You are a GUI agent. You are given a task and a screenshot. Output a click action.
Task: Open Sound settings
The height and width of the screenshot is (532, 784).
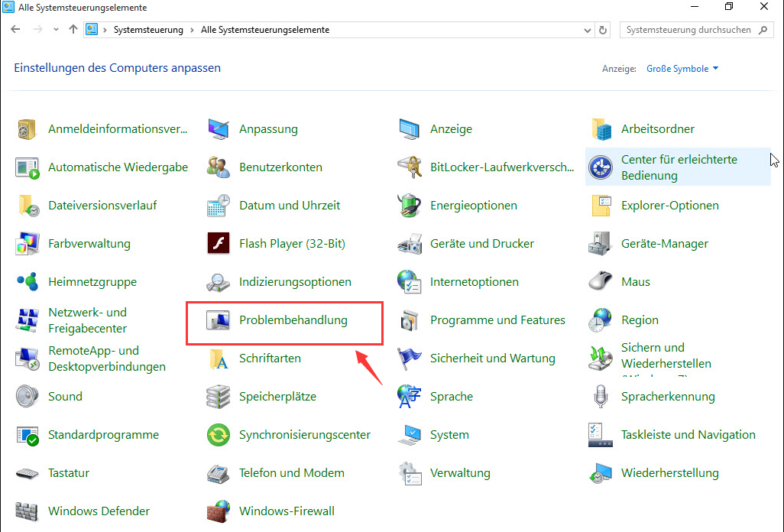point(65,396)
